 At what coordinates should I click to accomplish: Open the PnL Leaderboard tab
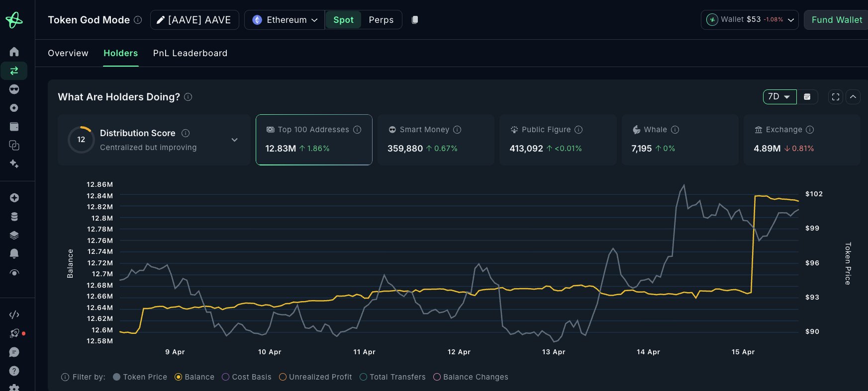[x=190, y=53]
